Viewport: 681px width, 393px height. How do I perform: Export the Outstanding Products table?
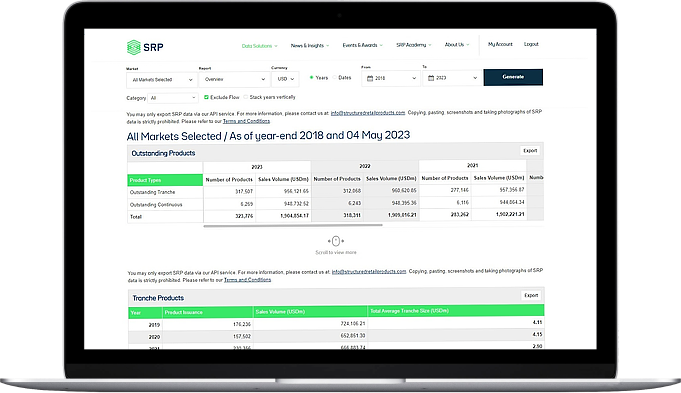point(530,151)
